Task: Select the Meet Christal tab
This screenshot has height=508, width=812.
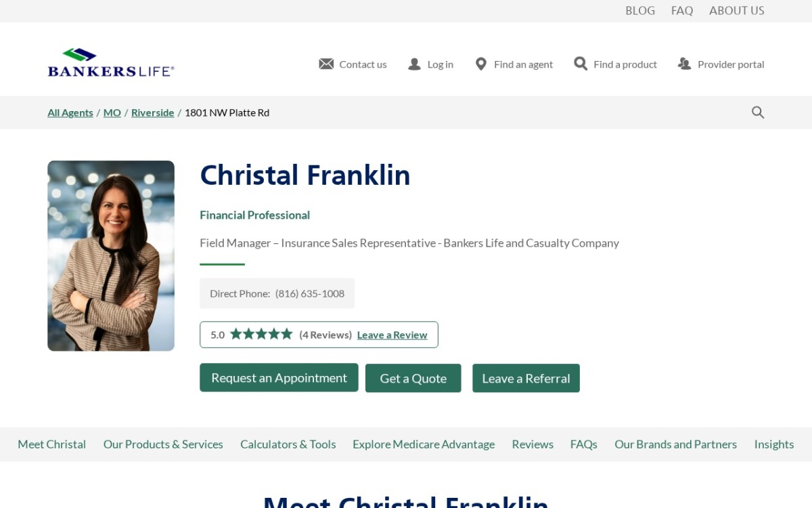Action: (x=52, y=444)
